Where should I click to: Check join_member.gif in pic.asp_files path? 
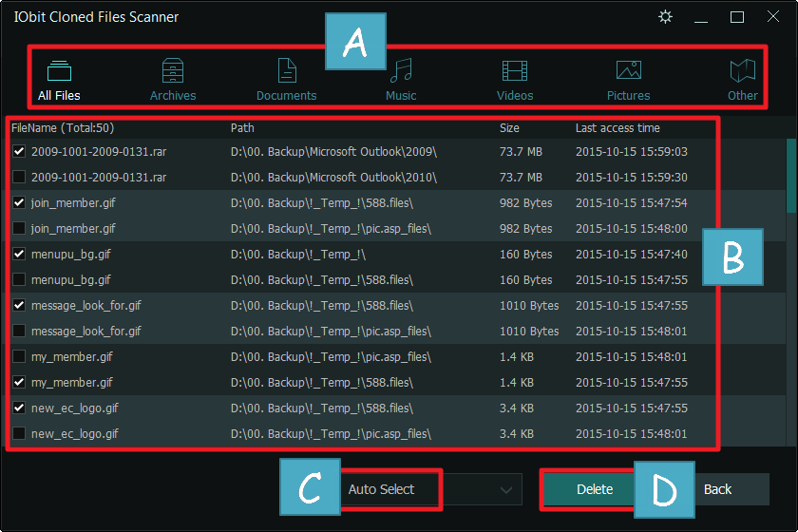click(19, 228)
